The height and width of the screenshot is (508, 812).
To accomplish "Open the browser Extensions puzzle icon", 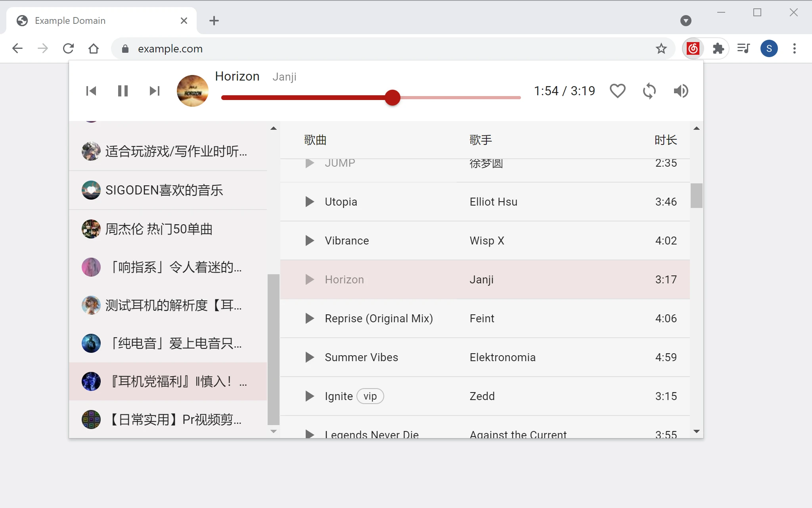I will (x=718, y=48).
